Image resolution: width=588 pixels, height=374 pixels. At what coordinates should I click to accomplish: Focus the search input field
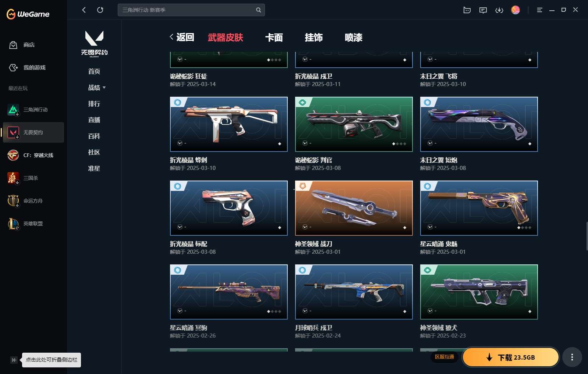click(191, 10)
